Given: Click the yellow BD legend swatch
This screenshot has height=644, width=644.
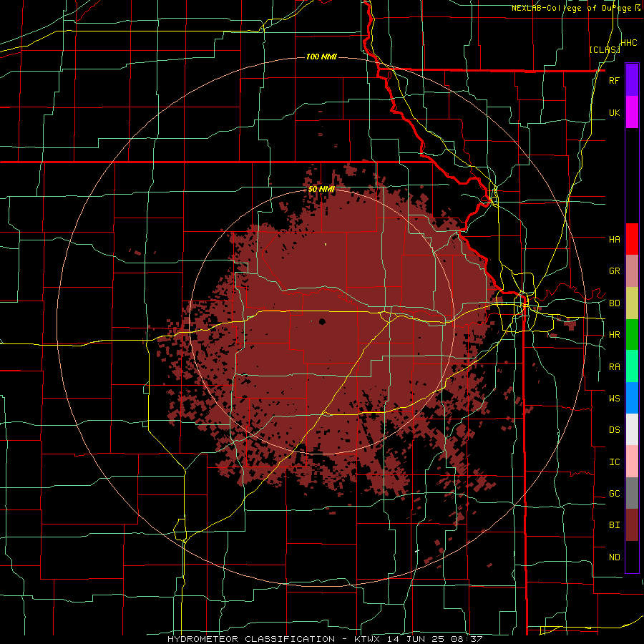Looking at the screenshot, I should [x=632, y=303].
